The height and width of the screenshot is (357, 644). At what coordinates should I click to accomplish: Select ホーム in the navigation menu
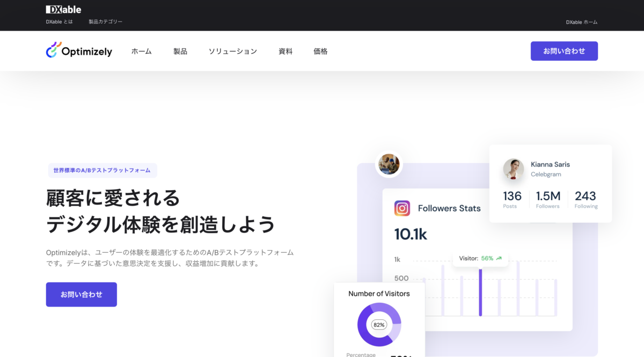[x=142, y=52]
